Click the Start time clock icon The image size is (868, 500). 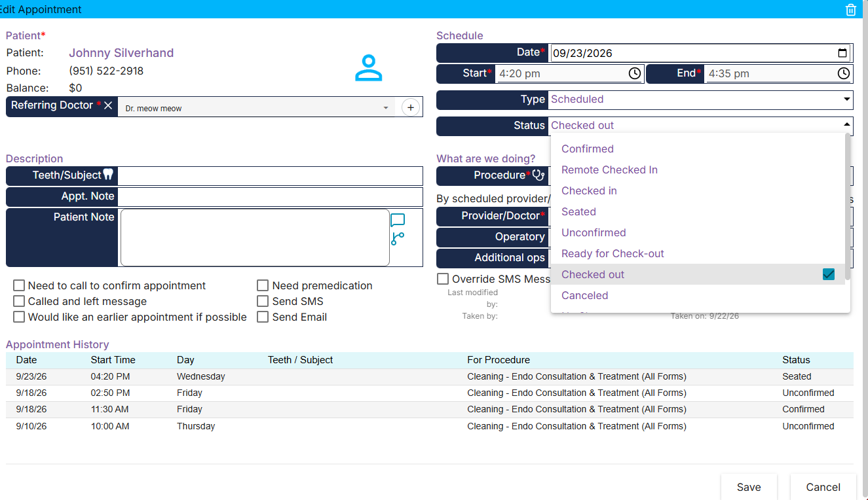(x=635, y=73)
